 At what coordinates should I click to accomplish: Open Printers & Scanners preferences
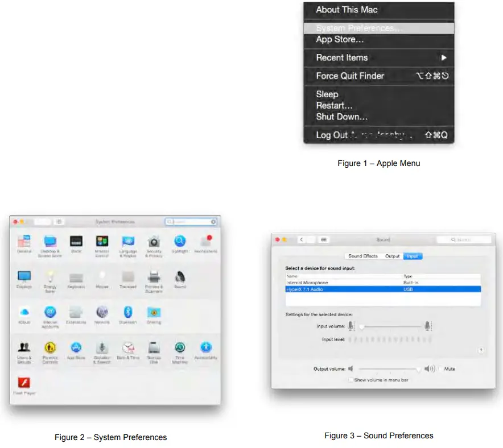pyautogui.click(x=154, y=276)
